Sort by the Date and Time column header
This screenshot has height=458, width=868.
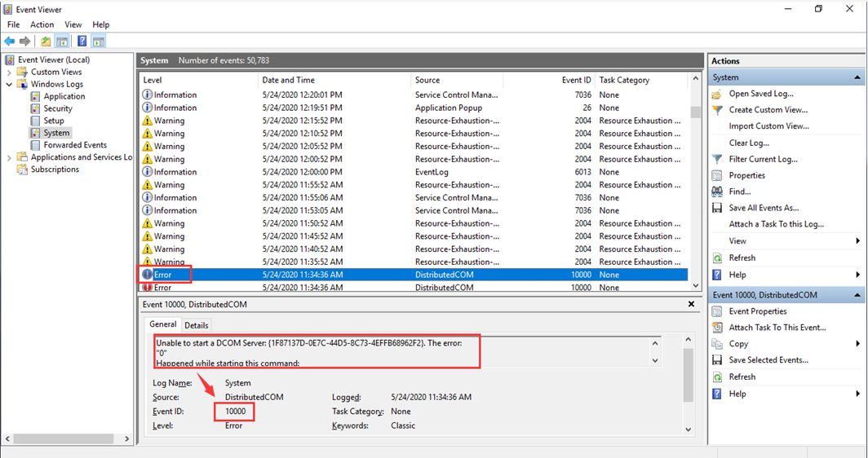click(335, 80)
